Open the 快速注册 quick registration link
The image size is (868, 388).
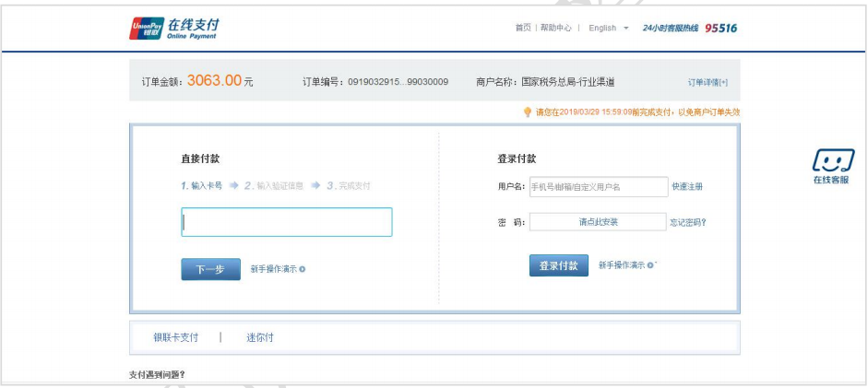pos(687,187)
